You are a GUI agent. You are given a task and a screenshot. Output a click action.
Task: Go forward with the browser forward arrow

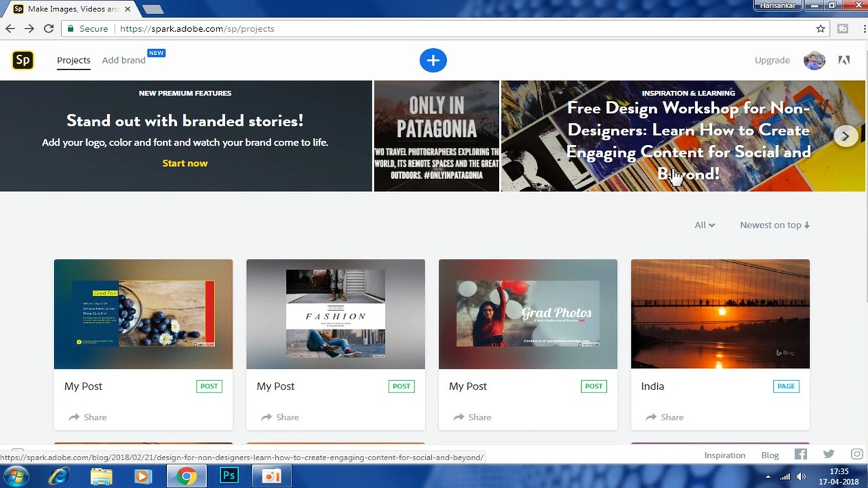click(x=29, y=28)
